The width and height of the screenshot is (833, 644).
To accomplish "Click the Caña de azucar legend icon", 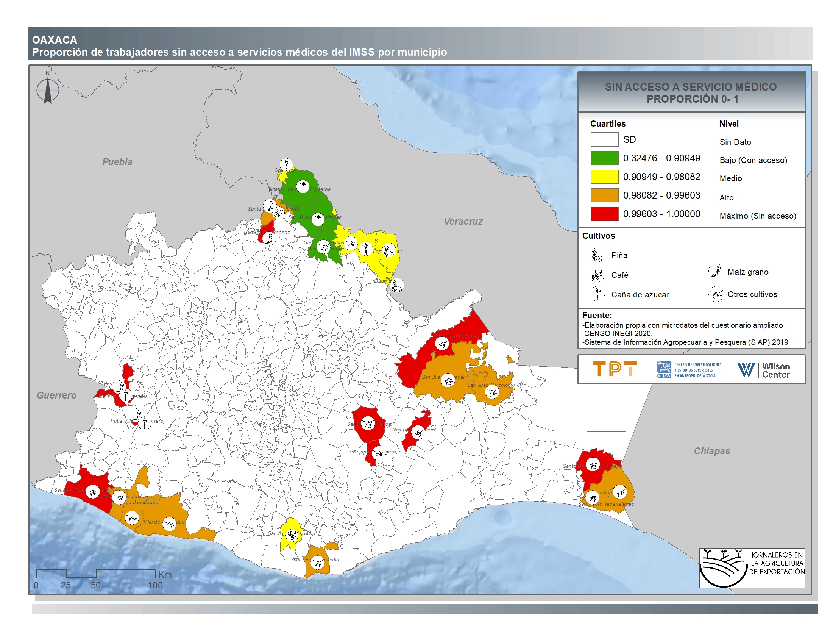I will click(x=596, y=294).
